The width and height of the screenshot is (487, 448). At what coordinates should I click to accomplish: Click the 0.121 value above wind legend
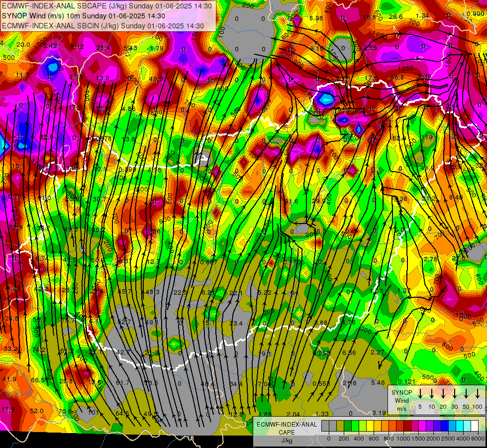407,381
